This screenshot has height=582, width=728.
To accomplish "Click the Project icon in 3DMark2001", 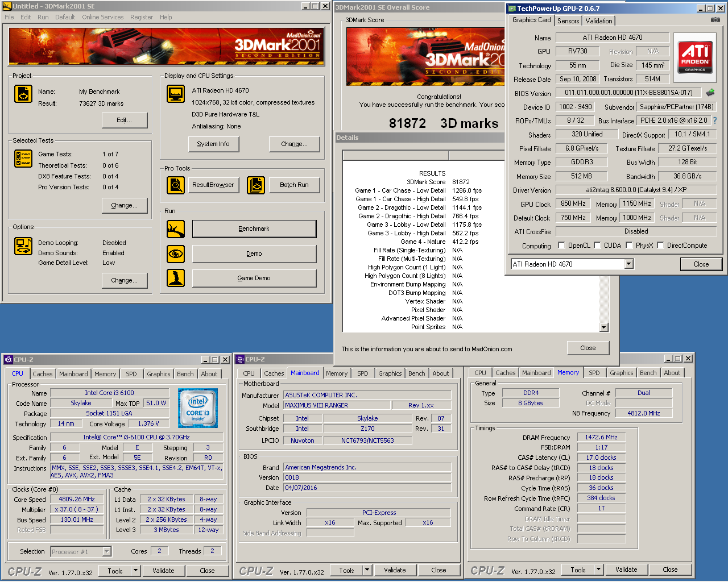I will [23, 94].
